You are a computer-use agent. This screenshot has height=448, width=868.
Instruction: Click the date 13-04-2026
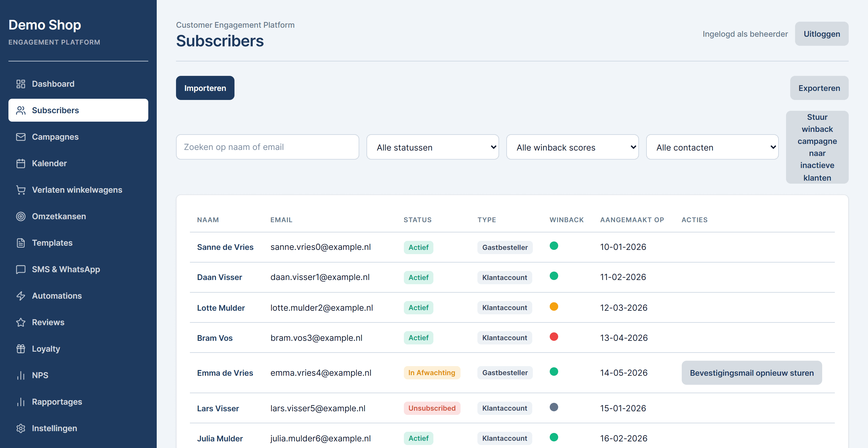tap(624, 338)
